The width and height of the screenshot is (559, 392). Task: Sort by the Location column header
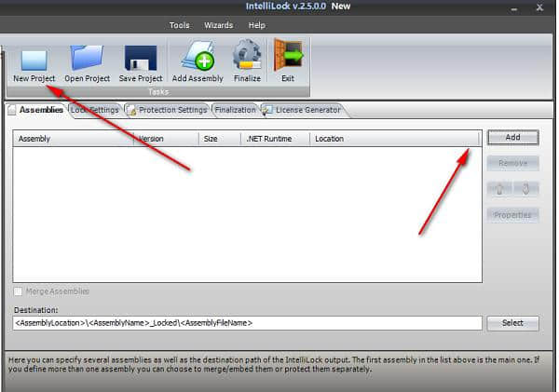point(394,139)
